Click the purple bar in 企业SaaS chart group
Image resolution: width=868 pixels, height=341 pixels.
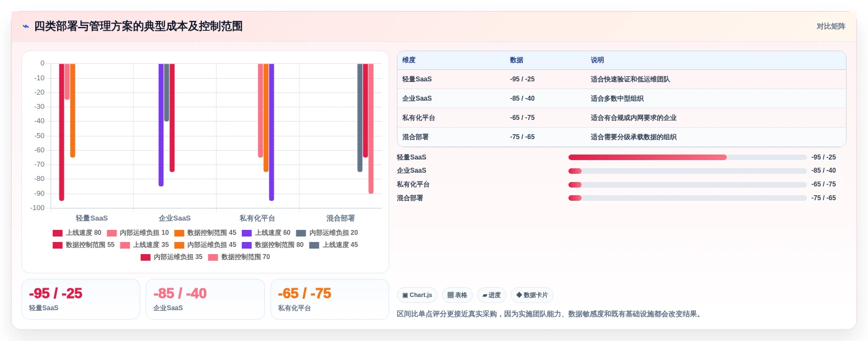pos(161,125)
